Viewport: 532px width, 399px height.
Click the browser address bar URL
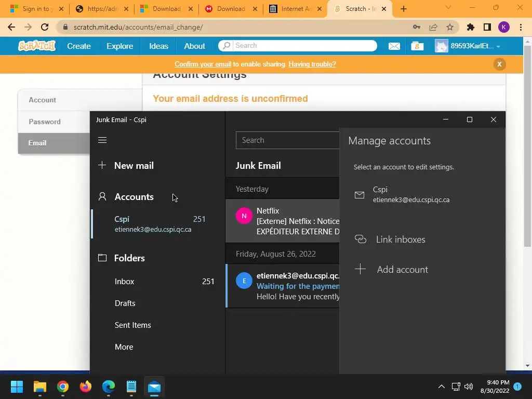[x=138, y=27]
